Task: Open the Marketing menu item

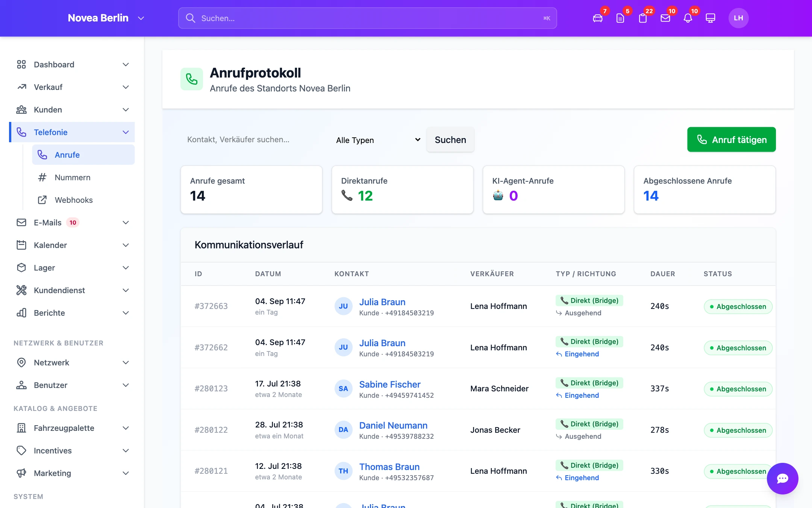Action: [72, 473]
